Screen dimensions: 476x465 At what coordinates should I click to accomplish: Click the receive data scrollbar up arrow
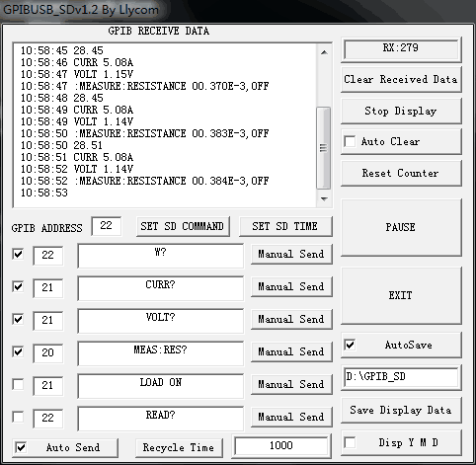pos(324,52)
